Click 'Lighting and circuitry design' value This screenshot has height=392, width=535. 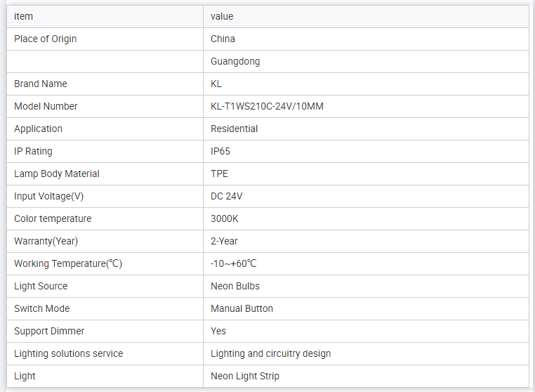click(x=271, y=353)
